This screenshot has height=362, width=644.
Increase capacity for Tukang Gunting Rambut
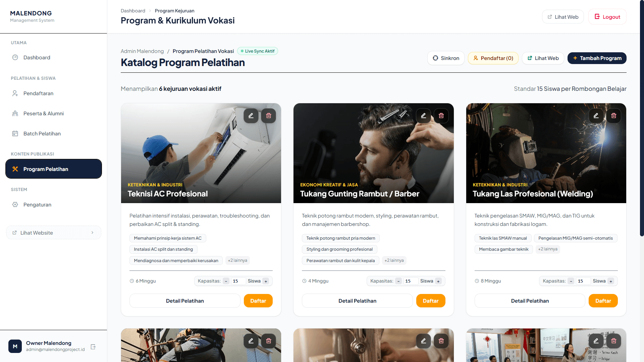tap(438, 281)
